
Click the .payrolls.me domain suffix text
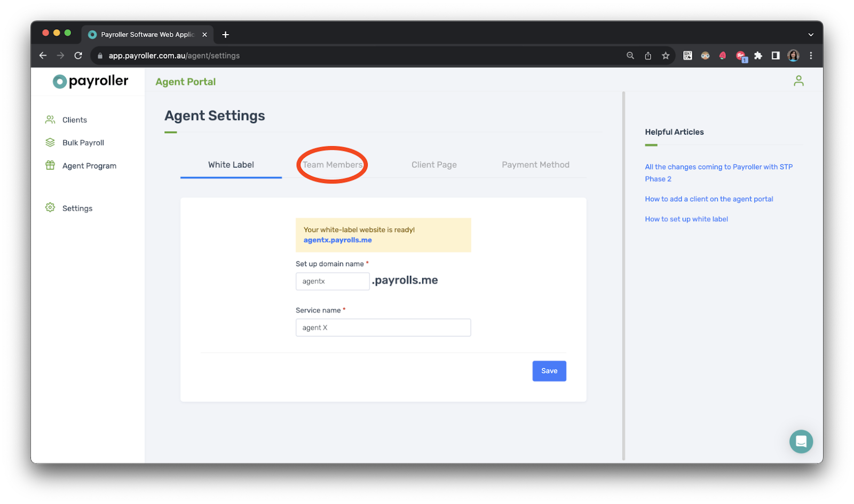pos(405,281)
